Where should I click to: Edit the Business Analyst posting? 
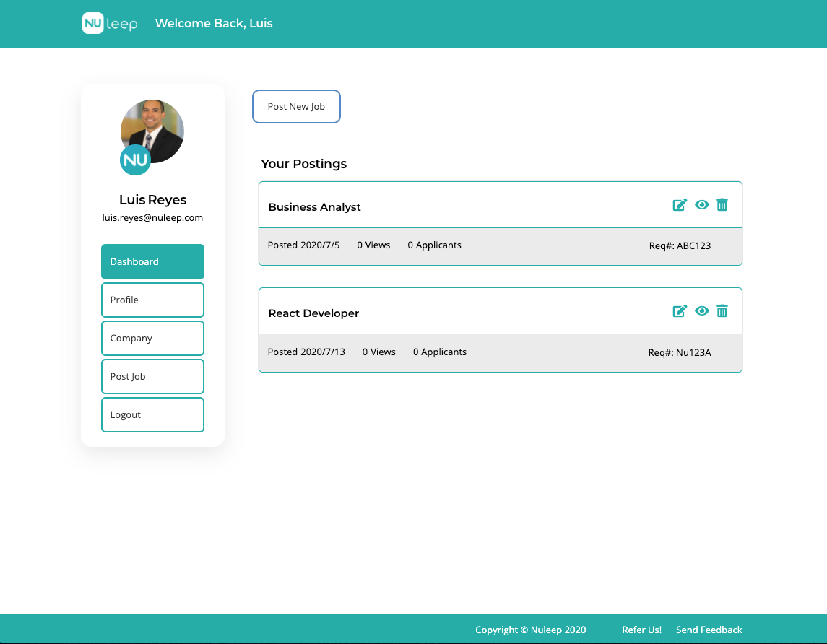(680, 205)
